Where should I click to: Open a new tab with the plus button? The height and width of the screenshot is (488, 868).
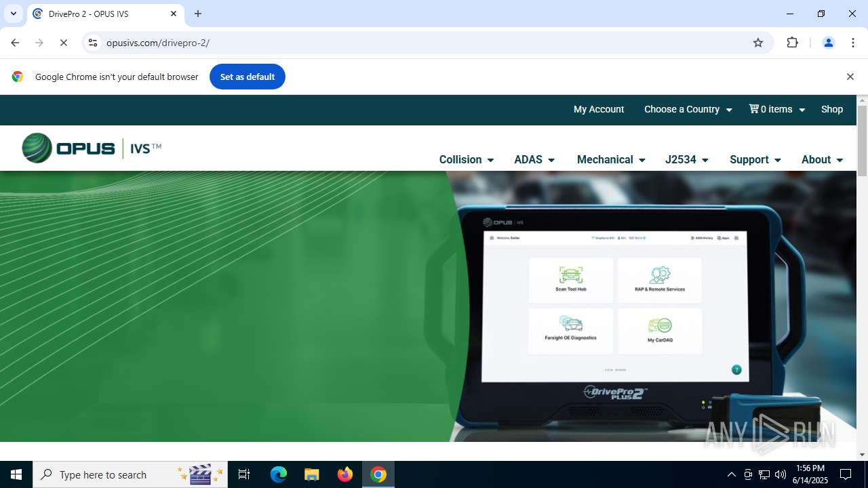click(198, 14)
